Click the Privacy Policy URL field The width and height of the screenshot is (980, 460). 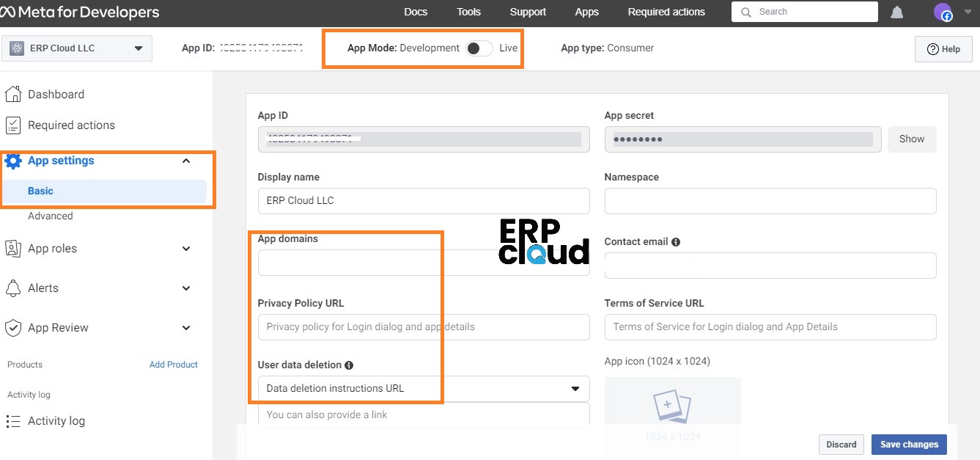click(424, 327)
